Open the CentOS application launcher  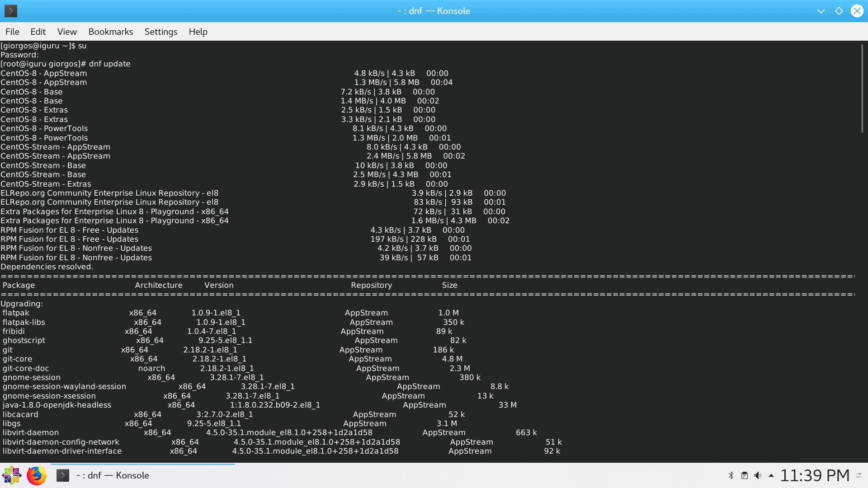point(11,475)
